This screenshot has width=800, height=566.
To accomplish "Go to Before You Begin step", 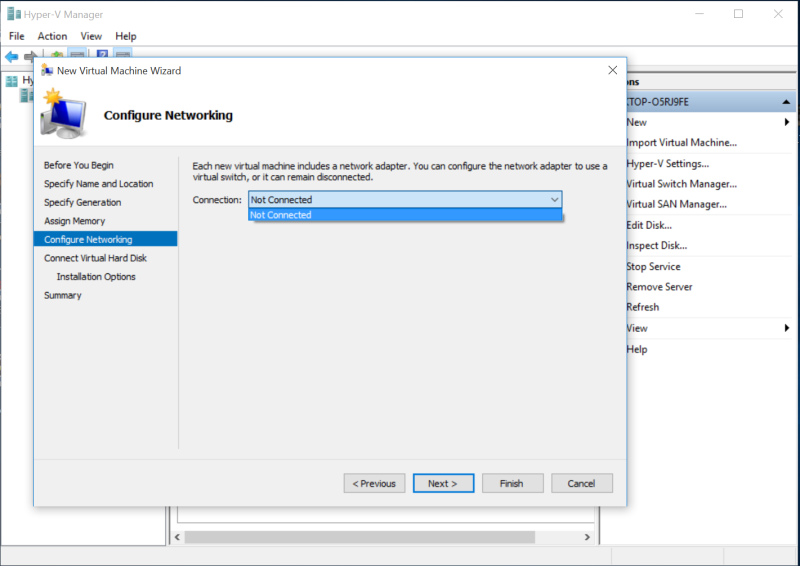I will tap(79, 165).
